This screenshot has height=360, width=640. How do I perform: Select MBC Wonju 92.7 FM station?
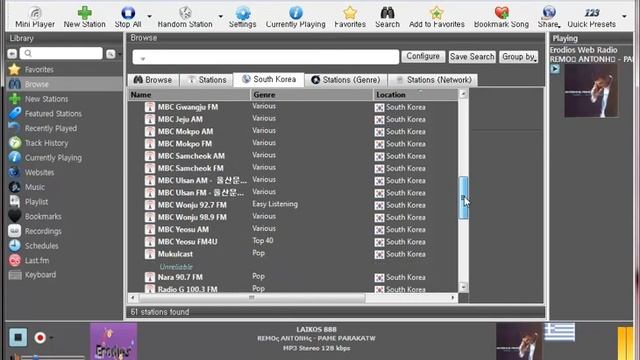[192, 205]
